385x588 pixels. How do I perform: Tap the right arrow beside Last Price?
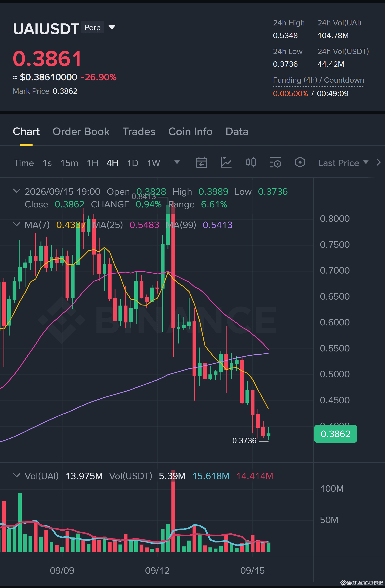pos(379,162)
